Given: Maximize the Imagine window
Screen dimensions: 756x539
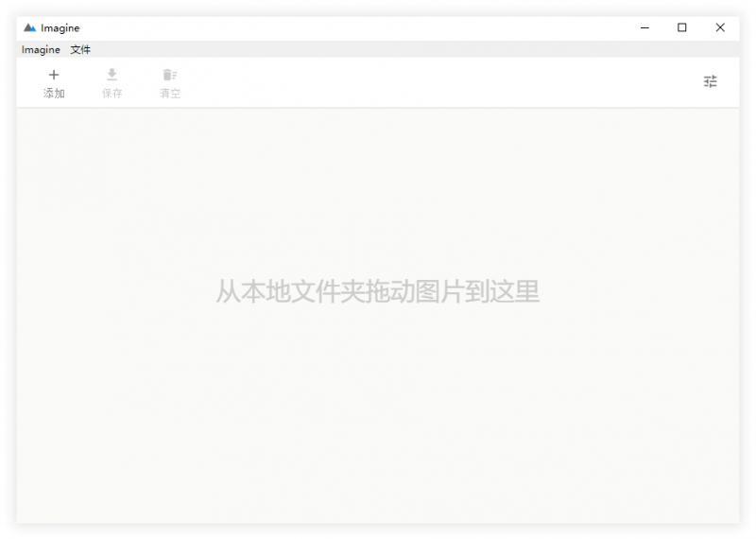Looking at the screenshot, I should (x=682, y=27).
